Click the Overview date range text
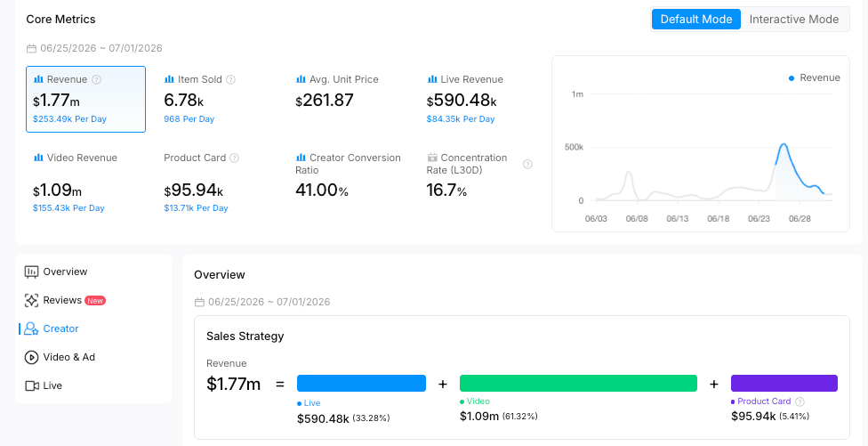 [269, 302]
